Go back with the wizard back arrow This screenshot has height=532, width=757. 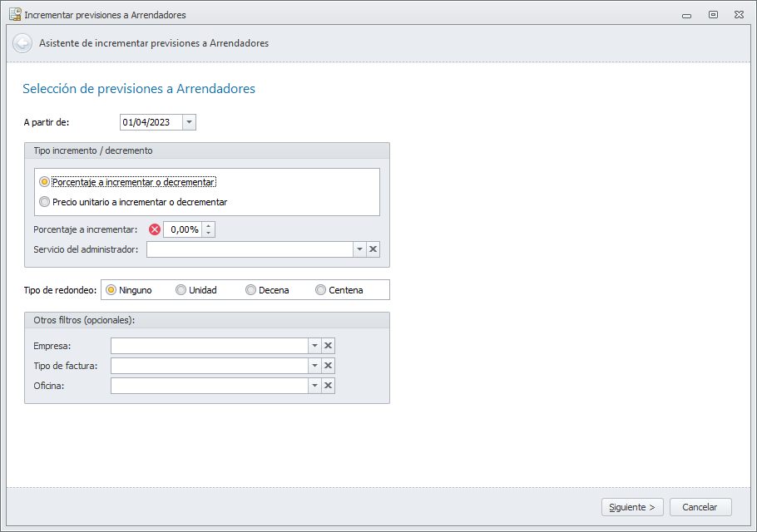tap(22, 43)
